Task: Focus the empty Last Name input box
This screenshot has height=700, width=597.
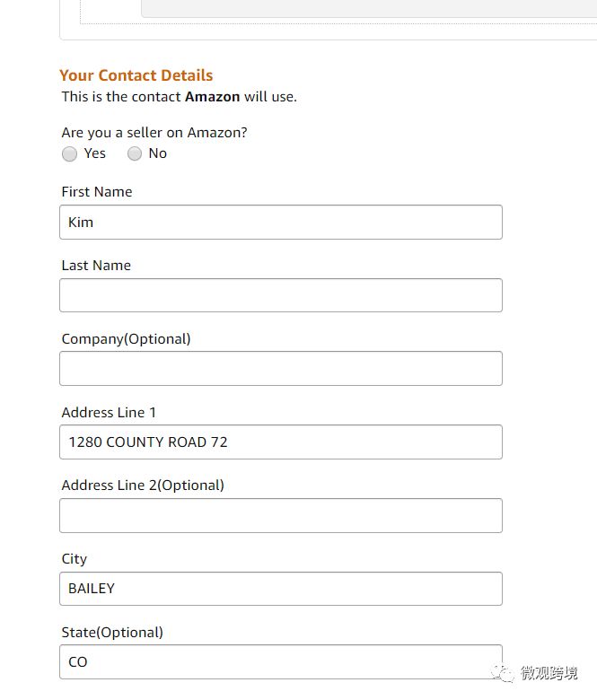Action: pos(280,295)
